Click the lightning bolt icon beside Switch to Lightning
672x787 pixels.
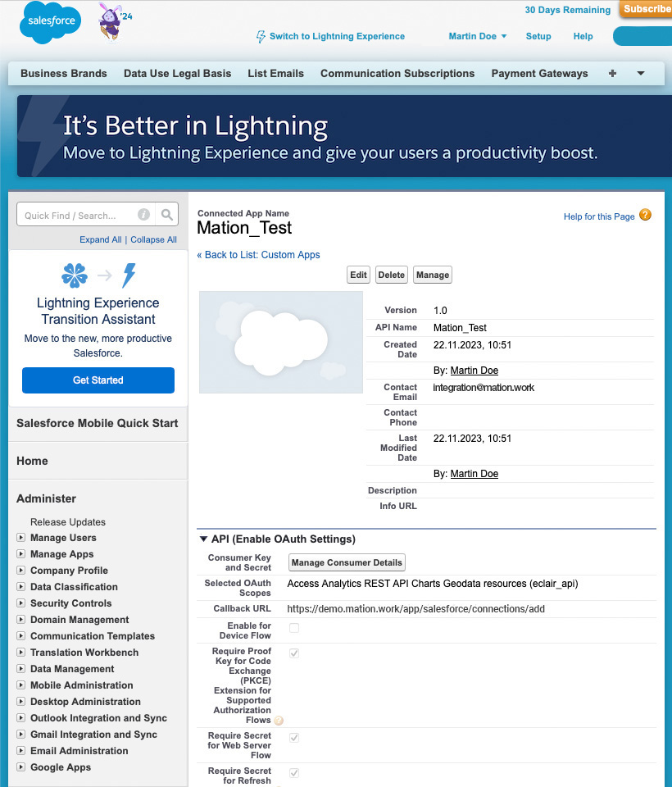click(261, 36)
